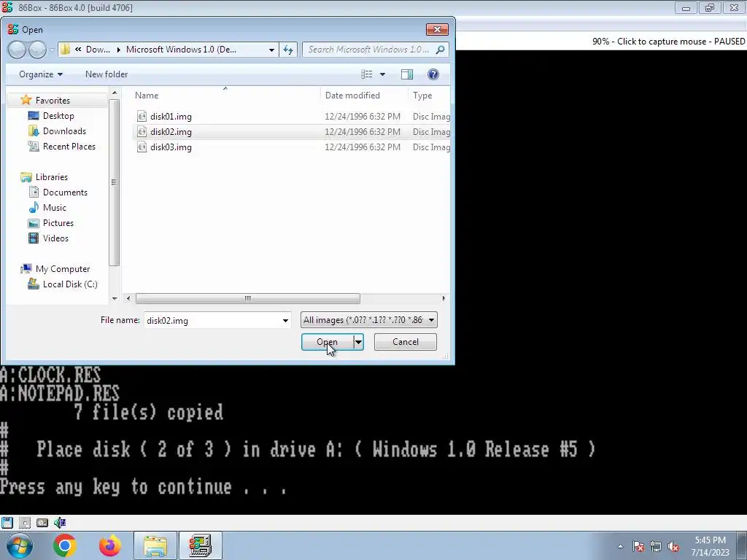Launch Firefox from the taskbar
This screenshot has height=560, width=747.
click(110, 545)
